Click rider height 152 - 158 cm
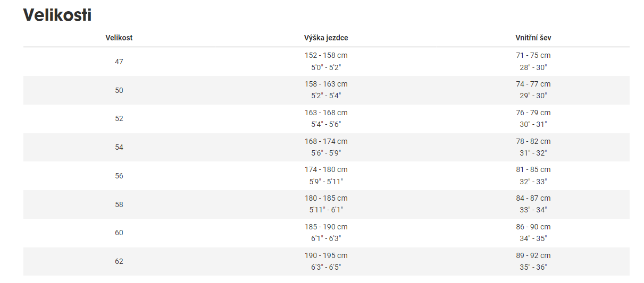The width and height of the screenshot is (644, 283). [326, 55]
